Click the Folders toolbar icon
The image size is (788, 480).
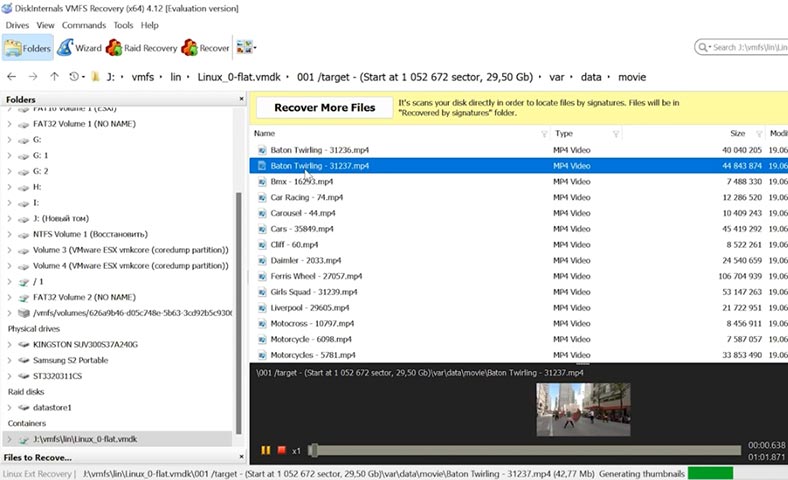point(28,48)
